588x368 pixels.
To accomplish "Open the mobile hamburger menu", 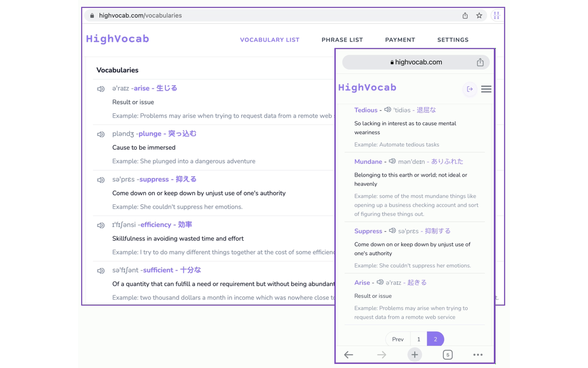I will (486, 89).
